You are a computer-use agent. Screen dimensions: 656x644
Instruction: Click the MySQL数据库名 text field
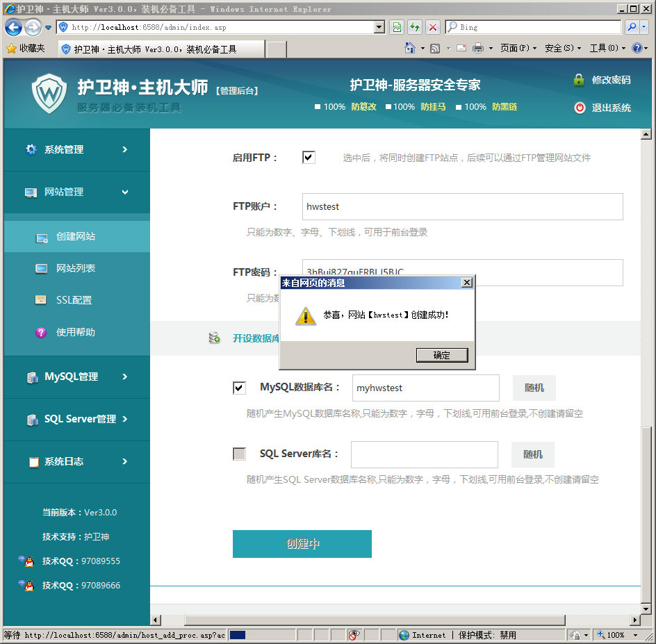tap(426, 388)
